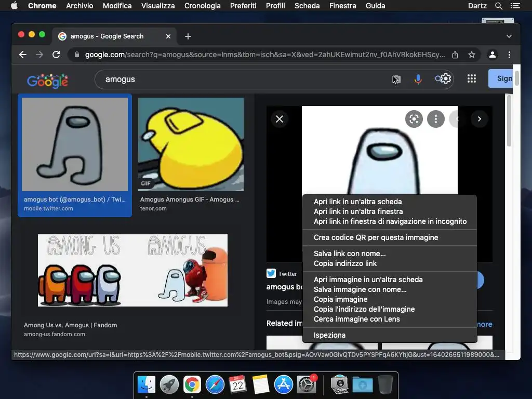Open the Cronologia menu
The height and width of the screenshot is (399, 532).
[x=202, y=6]
